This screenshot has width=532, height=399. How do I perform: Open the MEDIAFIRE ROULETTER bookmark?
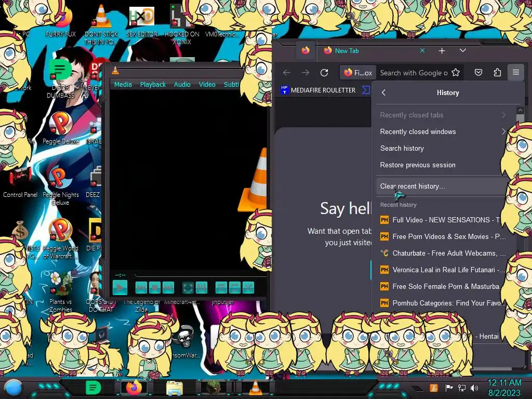318,90
